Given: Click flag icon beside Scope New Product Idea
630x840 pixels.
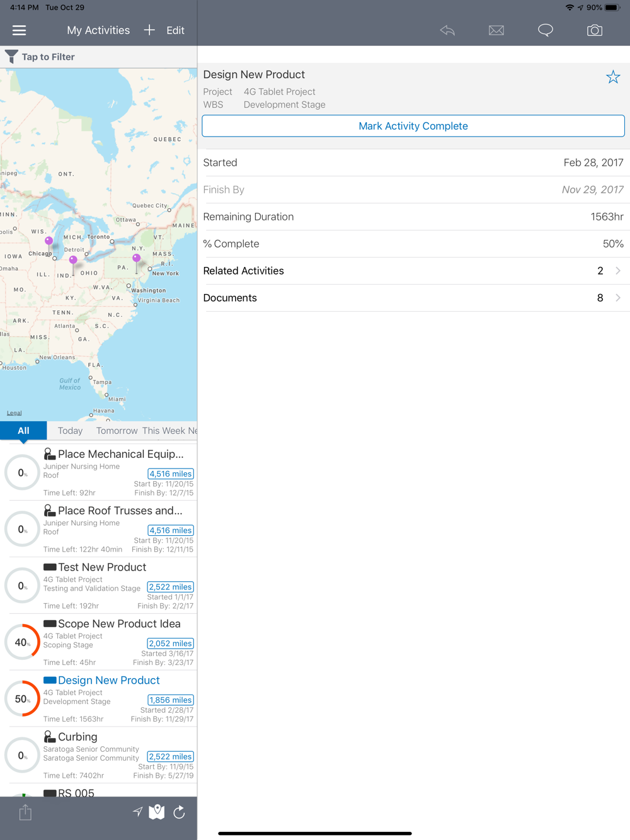Looking at the screenshot, I should tap(50, 624).
